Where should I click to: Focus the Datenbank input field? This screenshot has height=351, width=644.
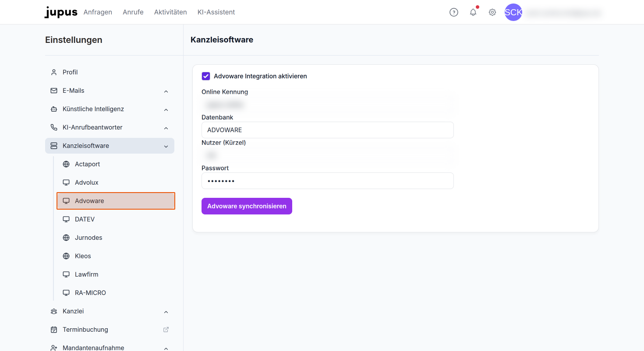(x=327, y=130)
